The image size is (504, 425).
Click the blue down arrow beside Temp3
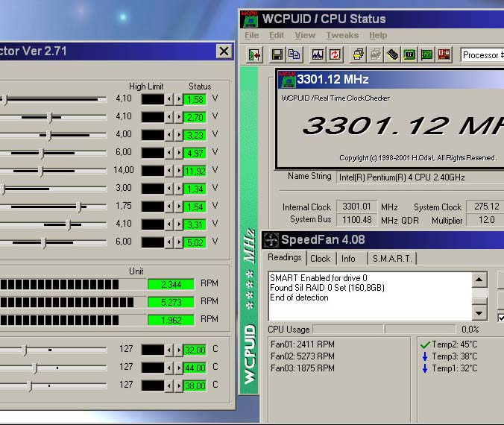(425, 356)
